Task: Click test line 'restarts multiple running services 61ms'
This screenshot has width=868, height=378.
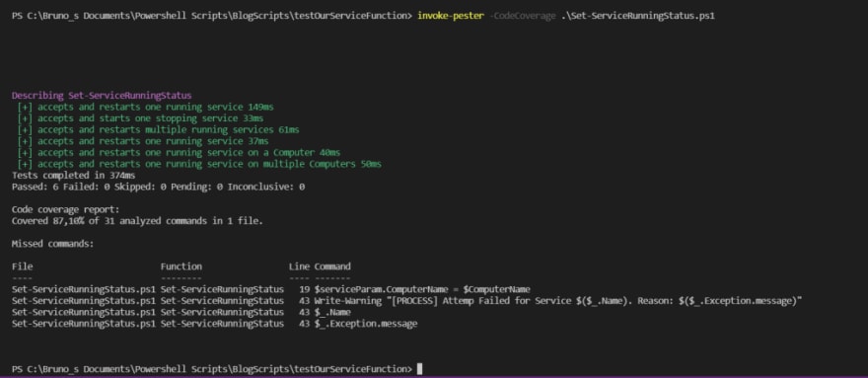Action: click(159, 129)
